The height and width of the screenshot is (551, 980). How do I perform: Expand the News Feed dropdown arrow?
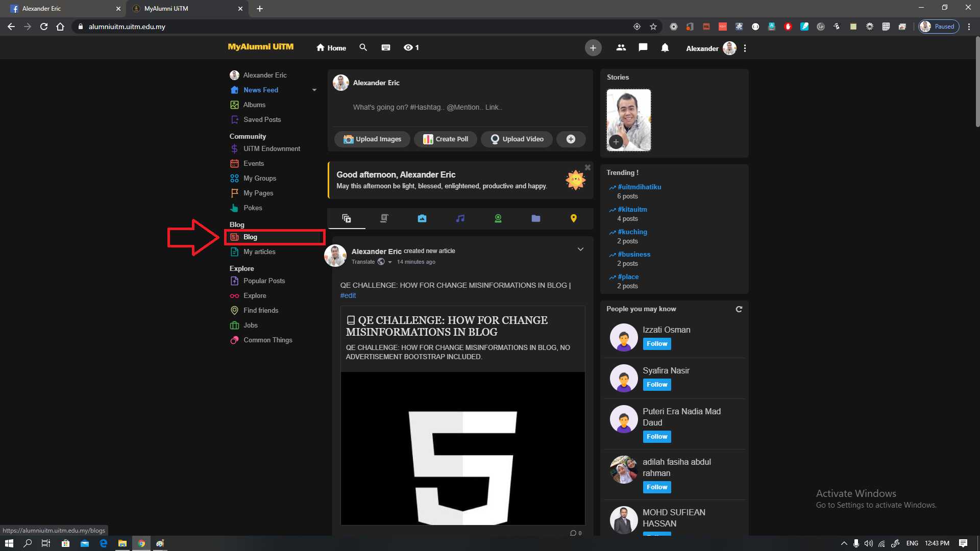click(x=314, y=90)
